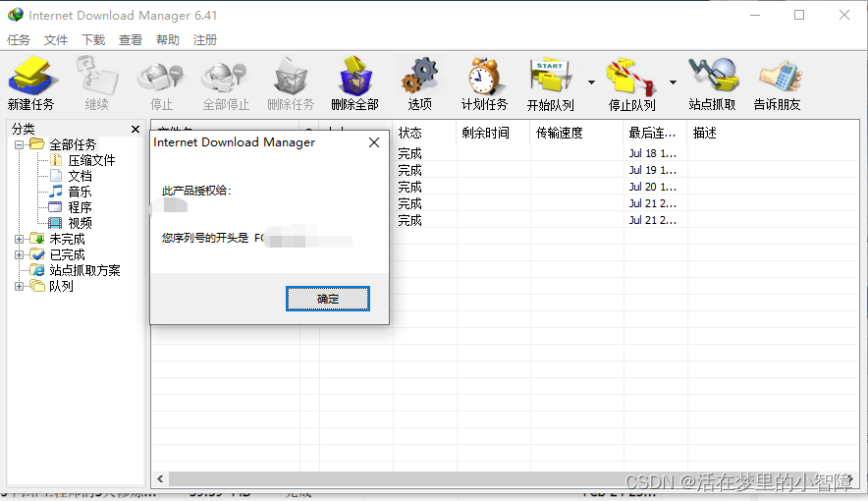Collapse the 全部任务 tree node
This screenshot has width=868, height=501.
click(x=19, y=145)
